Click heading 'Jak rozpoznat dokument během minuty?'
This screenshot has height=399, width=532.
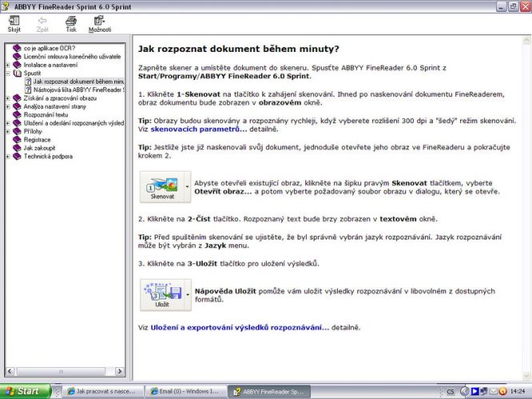point(239,49)
